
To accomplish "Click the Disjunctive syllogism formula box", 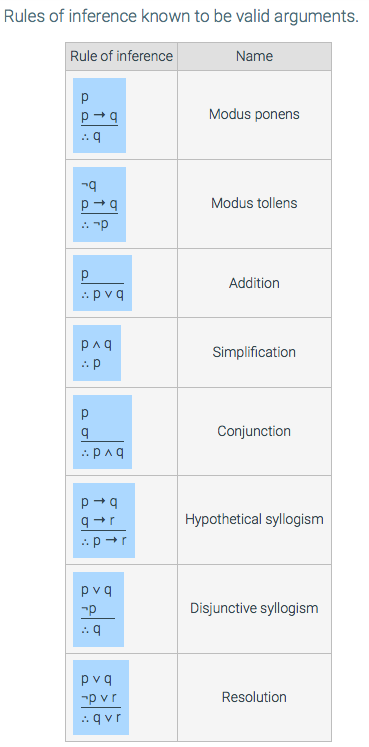I will pos(98,609).
